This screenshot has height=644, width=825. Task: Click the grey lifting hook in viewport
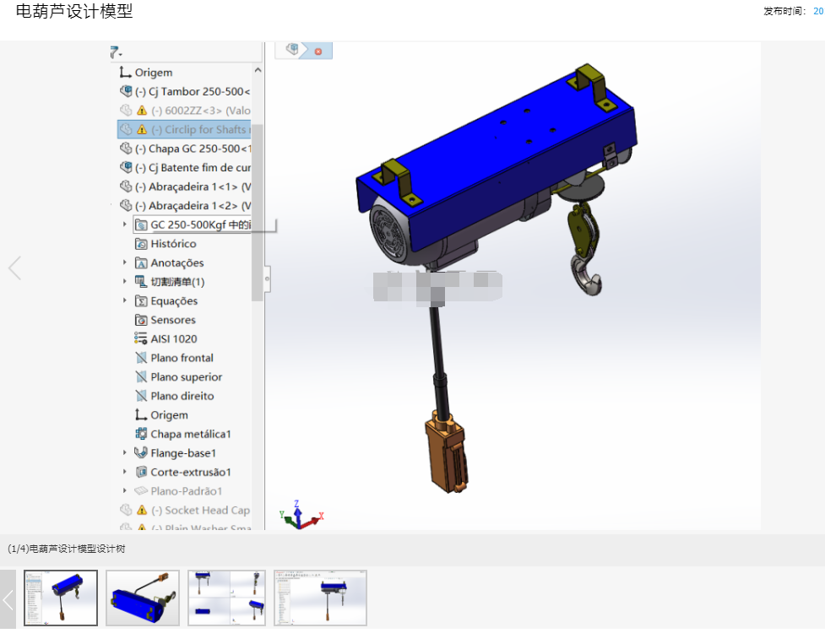587,275
